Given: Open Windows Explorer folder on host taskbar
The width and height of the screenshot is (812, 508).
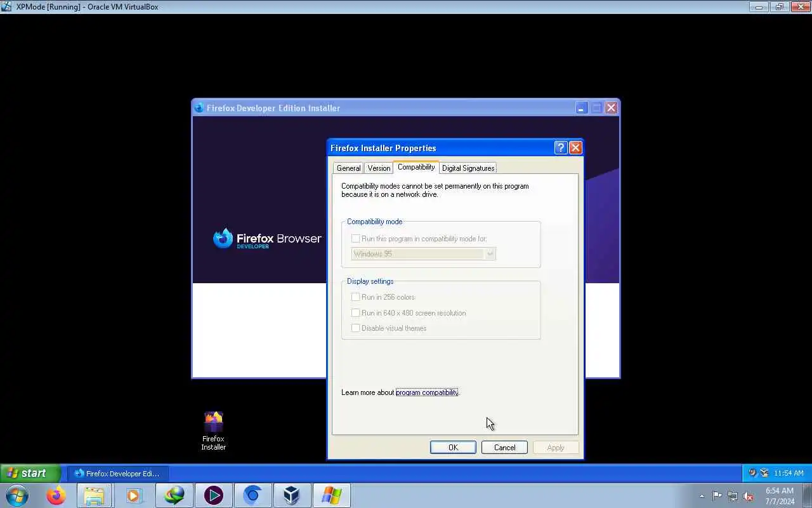Looking at the screenshot, I should 95,495.
